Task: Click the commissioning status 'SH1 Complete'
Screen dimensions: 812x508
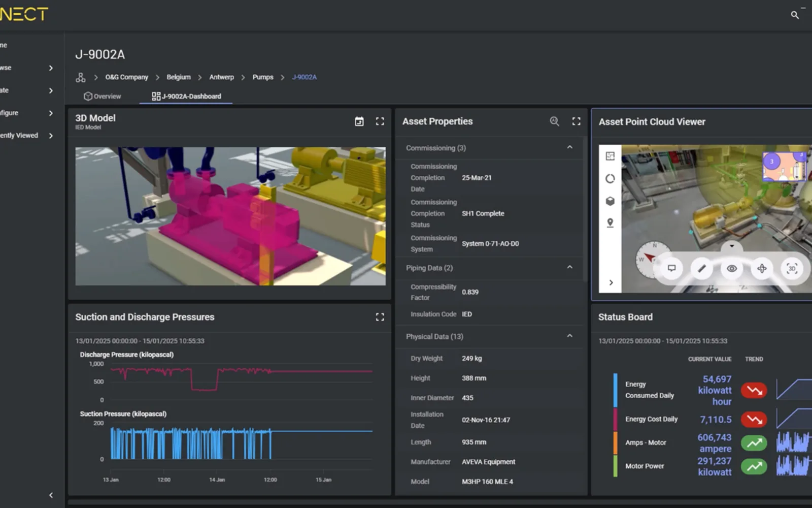Action: 483,213
